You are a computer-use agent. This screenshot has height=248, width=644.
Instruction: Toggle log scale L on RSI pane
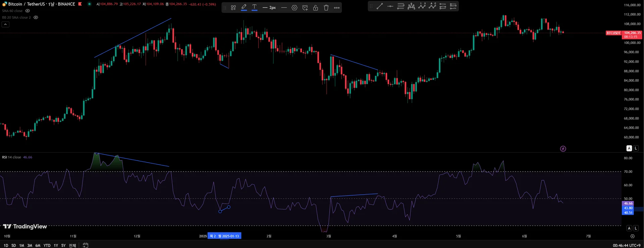tap(636, 228)
